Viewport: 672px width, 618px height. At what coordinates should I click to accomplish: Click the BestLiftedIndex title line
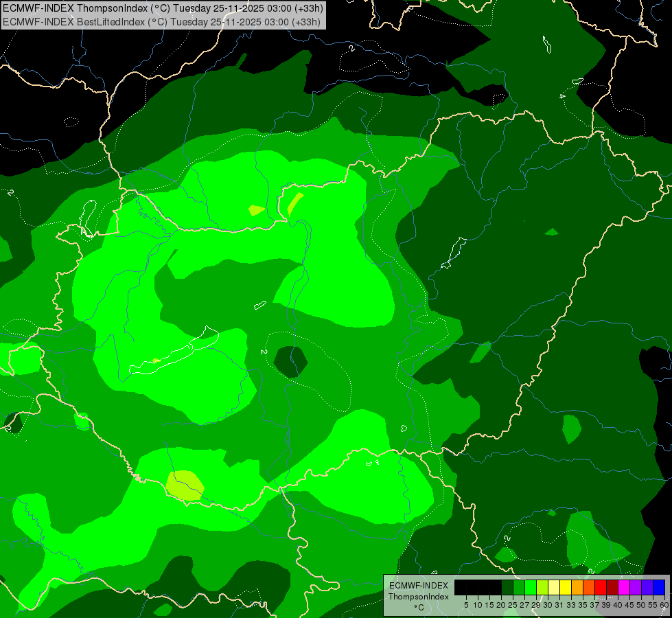pyautogui.click(x=161, y=22)
